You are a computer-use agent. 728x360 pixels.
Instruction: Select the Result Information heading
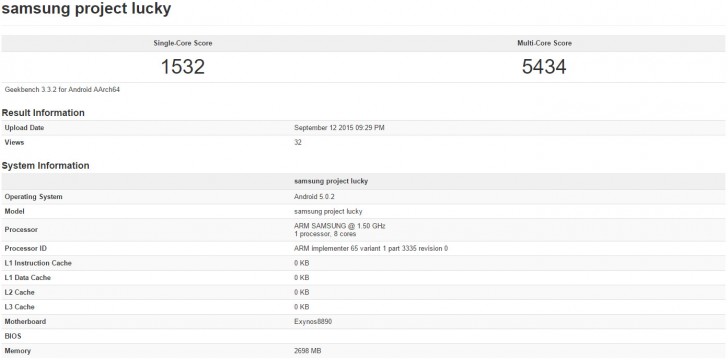pos(43,113)
